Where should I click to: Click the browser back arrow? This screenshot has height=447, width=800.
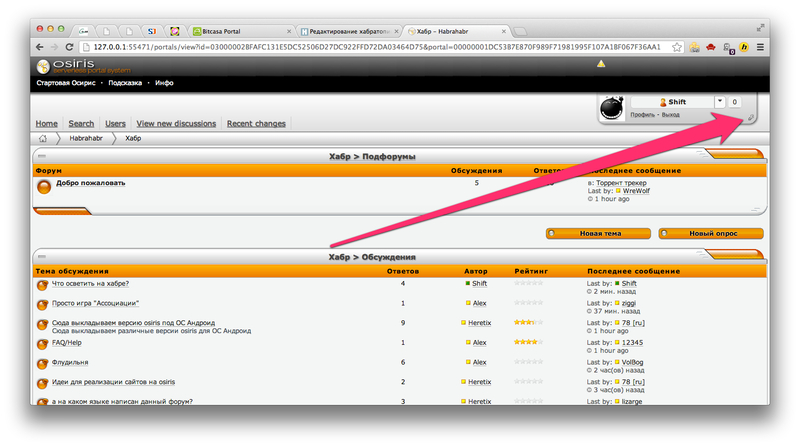tap(40, 47)
